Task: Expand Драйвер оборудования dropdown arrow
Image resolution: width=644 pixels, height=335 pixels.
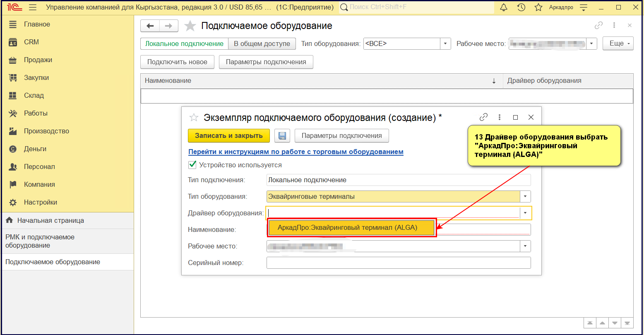Action: (525, 213)
